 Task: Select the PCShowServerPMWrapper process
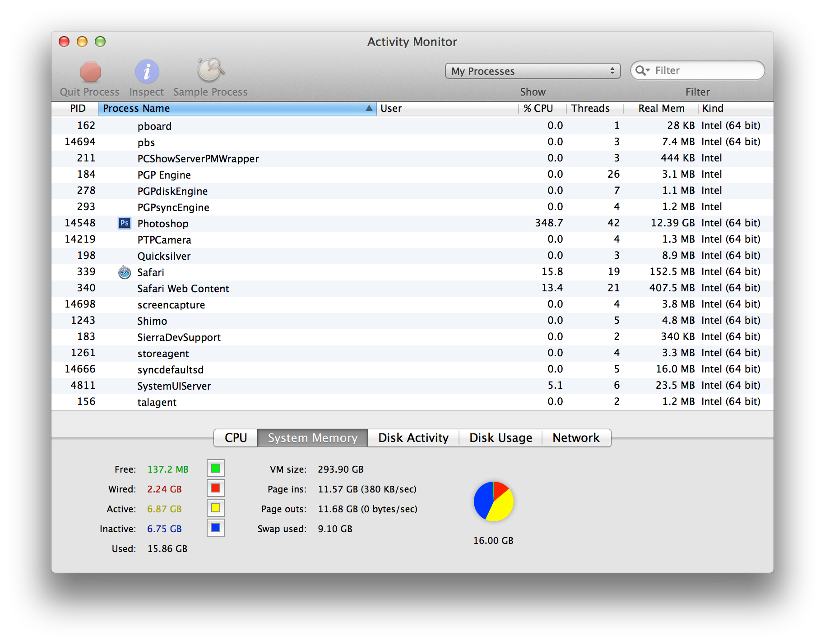[x=198, y=159]
